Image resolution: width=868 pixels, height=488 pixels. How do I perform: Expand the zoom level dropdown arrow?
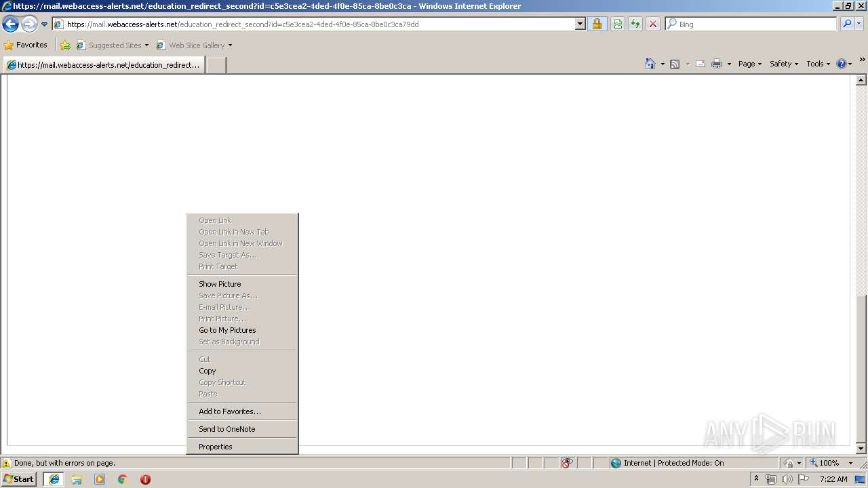[x=850, y=464]
